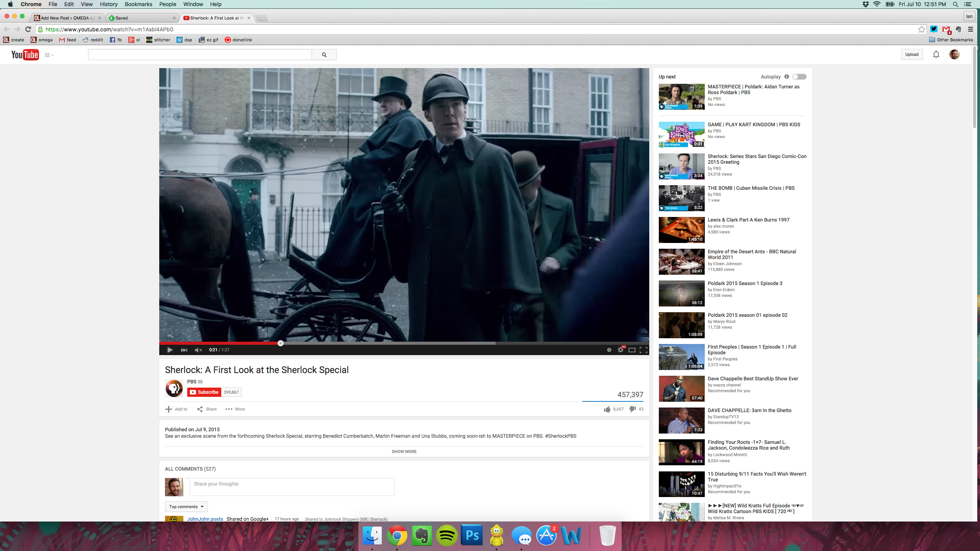980x551 pixels.
Task: Open Other Bookmarks folder
Action: click(951, 40)
